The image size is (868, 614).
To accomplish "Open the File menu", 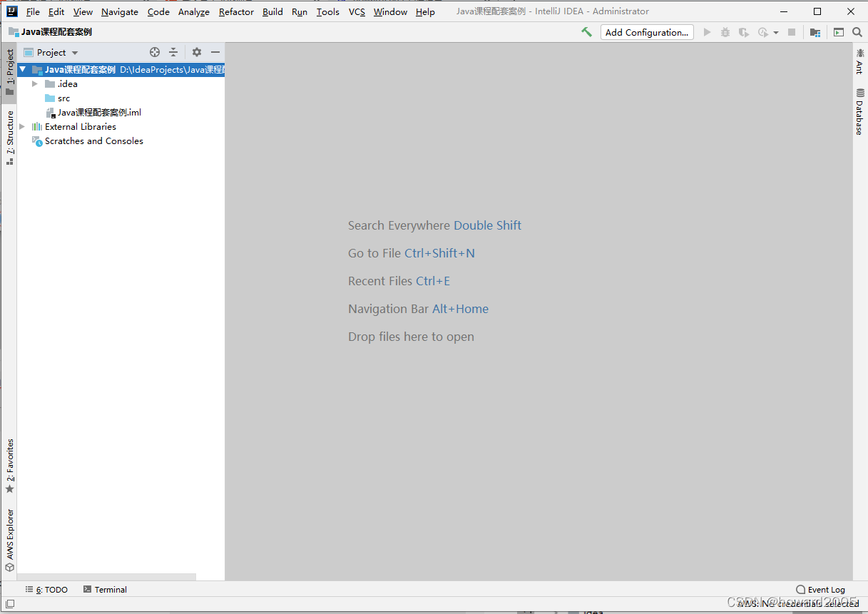I will pos(33,11).
